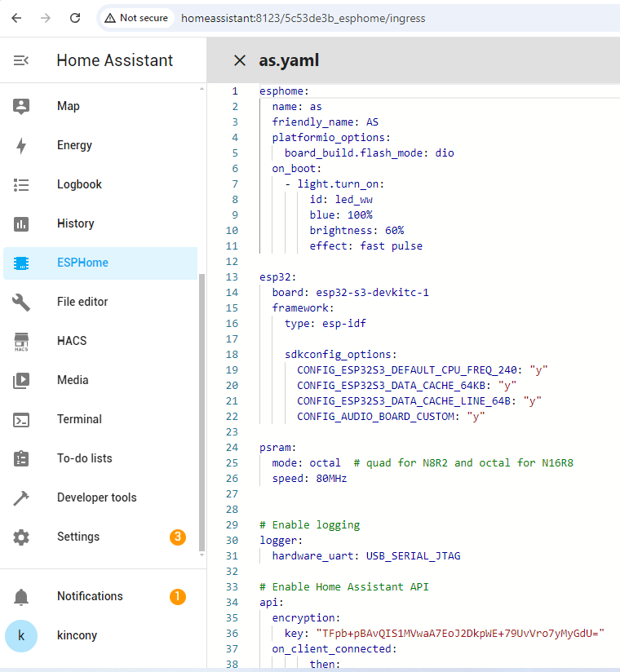Click the History chart icon
This screenshot has width=620, height=672.
(x=21, y=223)
